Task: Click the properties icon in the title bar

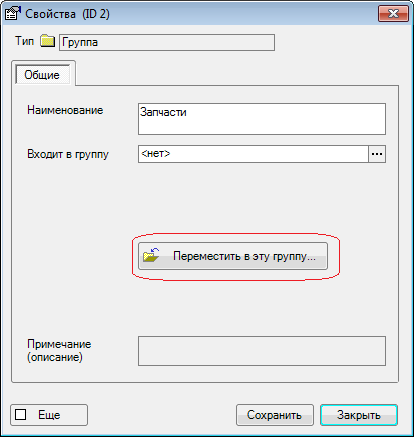Action: pos(13,13)
